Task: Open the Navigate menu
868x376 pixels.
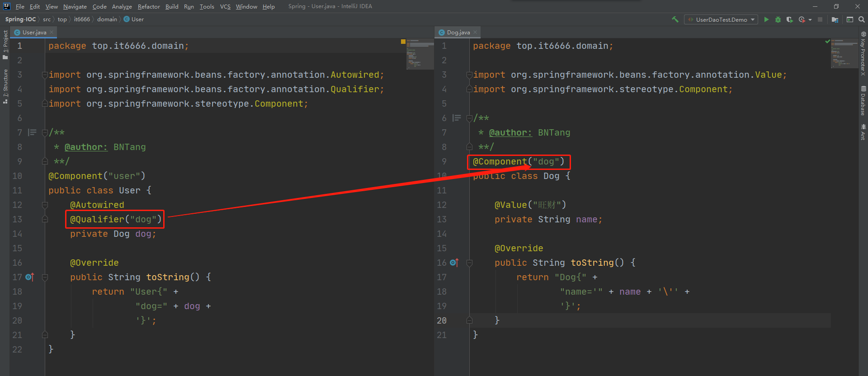Action: point(75,6)
